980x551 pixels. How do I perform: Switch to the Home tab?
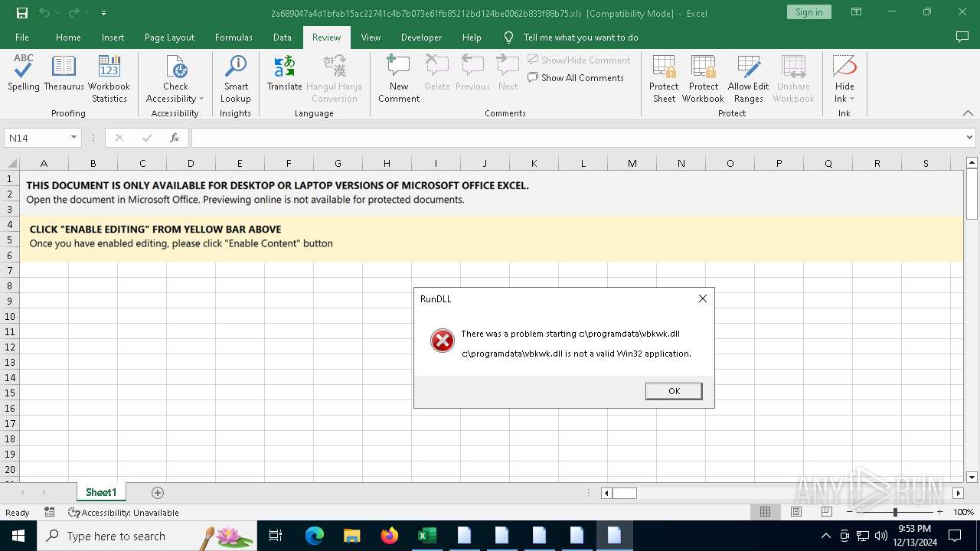[68, 37]
